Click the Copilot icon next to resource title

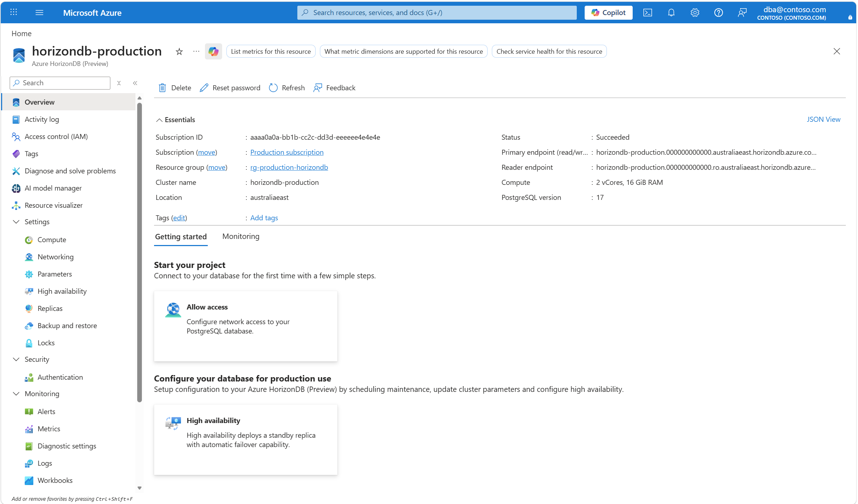[x=214, y=52]
